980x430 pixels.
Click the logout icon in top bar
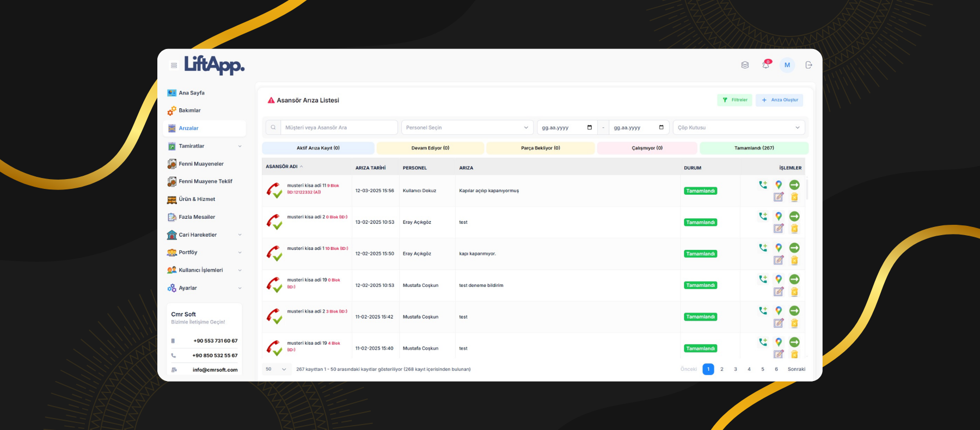808,65
